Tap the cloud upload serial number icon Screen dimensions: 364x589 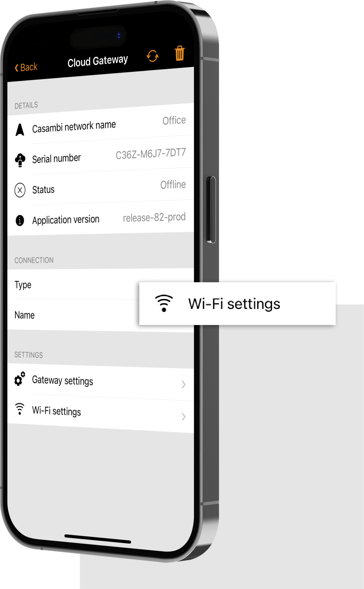click(x=20, y=160)
